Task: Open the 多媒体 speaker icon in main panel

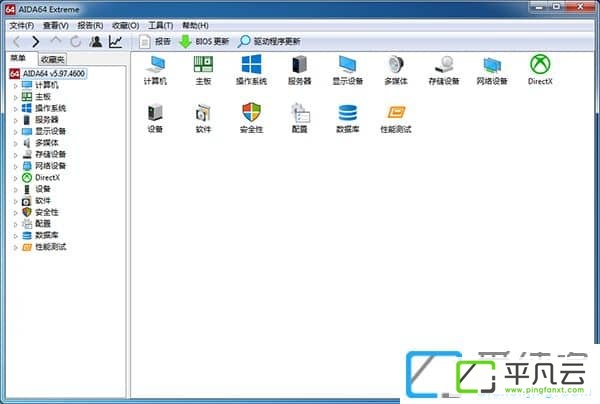Action: [396, 70]
